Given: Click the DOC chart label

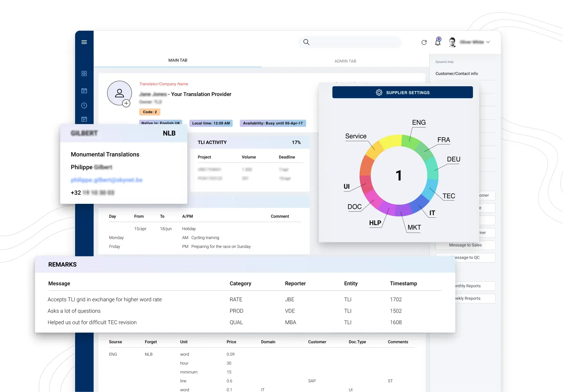Looking at the screenshot, I should [354, 207].
